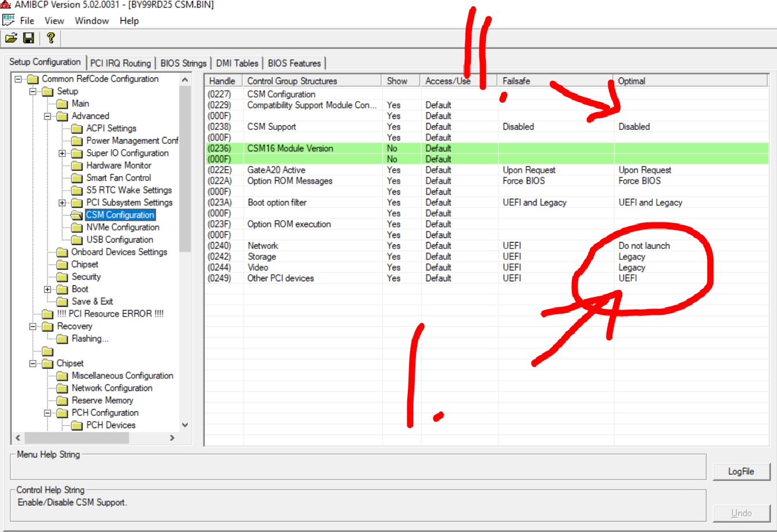This screenshot has height=532, width=777.
Task: Click the Save & Exit folder icon
Action: (x=62, y=302)
